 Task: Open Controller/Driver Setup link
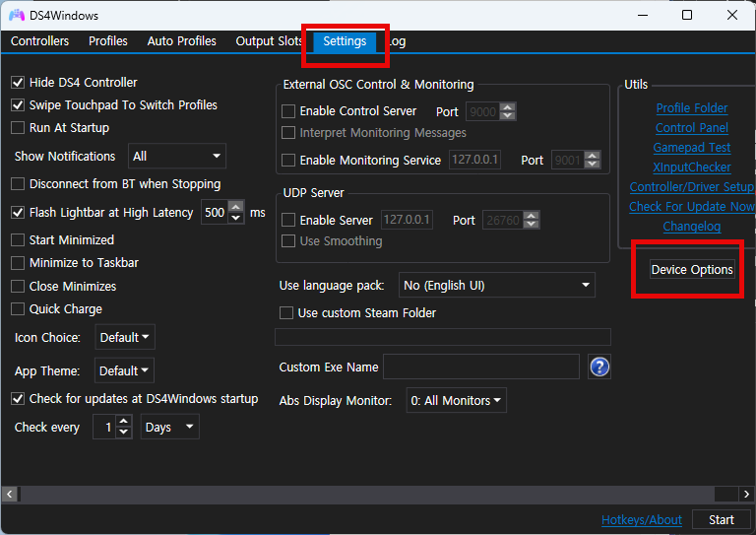coord(692,187)
